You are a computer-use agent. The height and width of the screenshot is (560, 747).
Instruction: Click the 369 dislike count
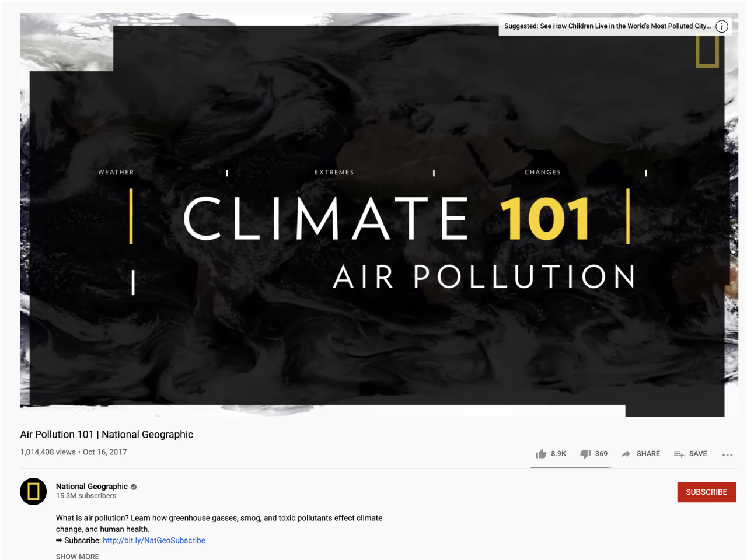click(x=601, y=453)
